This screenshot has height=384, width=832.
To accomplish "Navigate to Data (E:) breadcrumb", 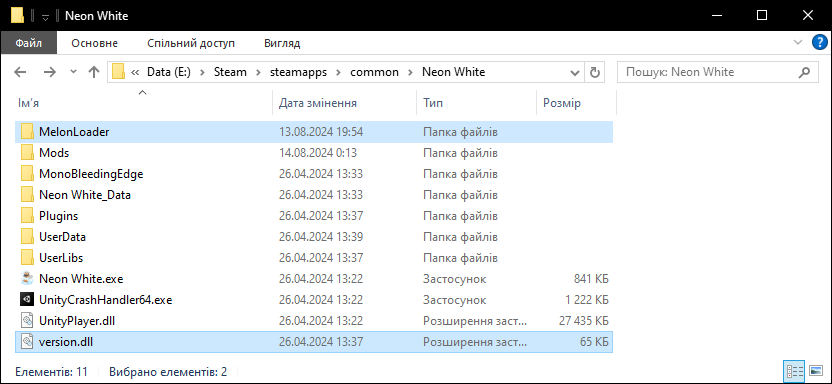I will (170, 72).
